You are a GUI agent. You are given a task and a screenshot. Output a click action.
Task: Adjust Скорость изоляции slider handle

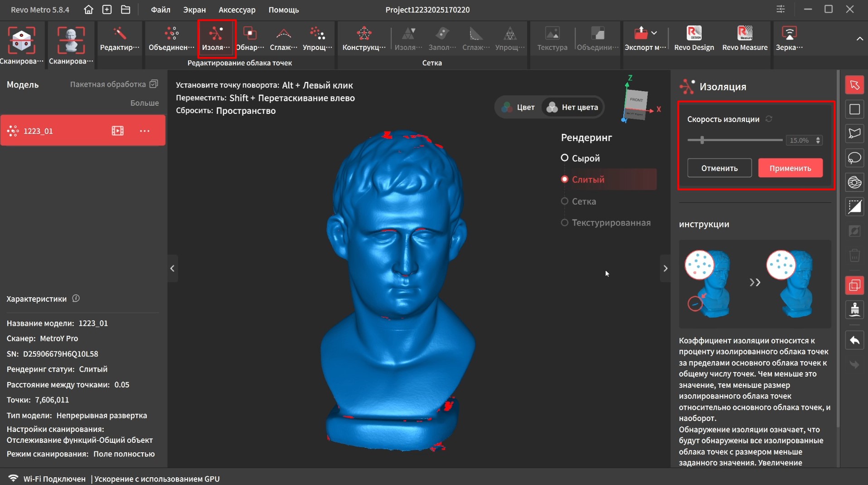[702, 140]
